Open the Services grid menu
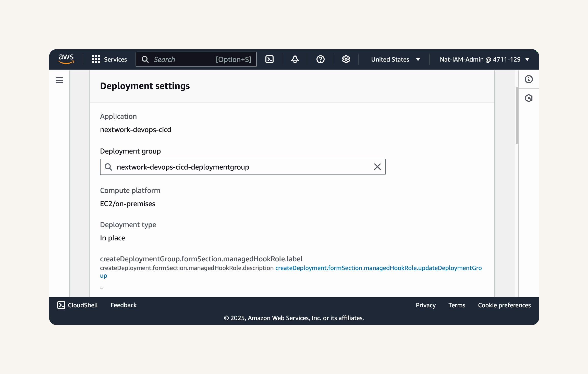Viewport: 588px width, 374px height. (109, 59)
